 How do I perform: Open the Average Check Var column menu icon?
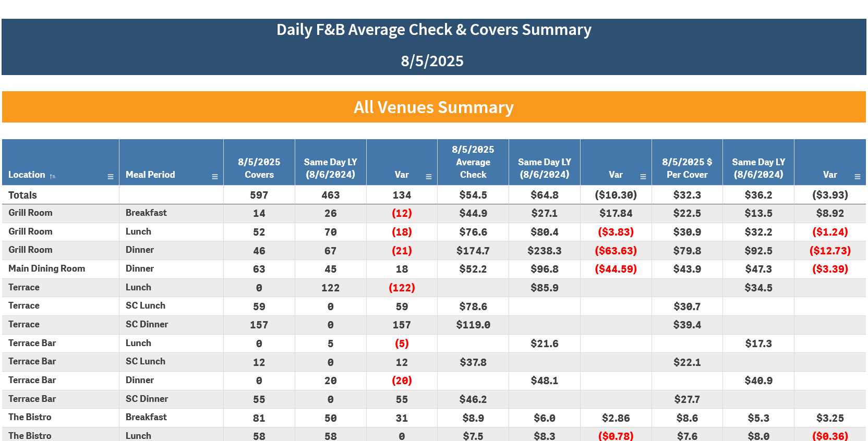pyautogui.click(x=643, y=177)
